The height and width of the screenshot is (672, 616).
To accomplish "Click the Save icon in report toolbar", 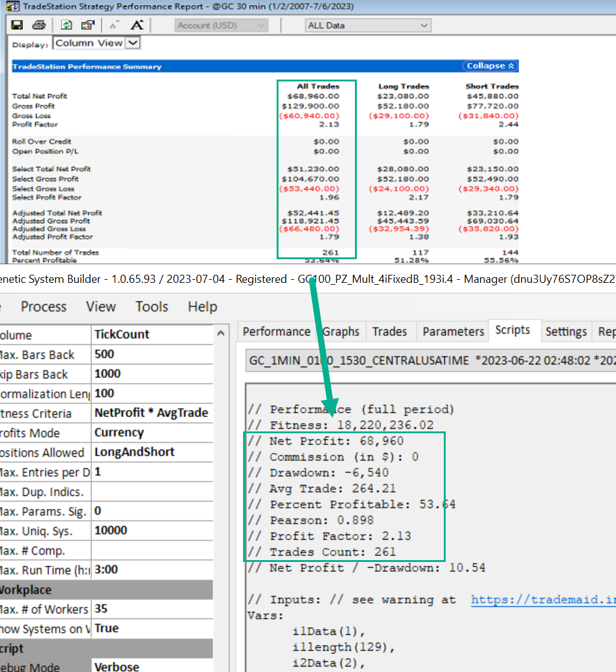I will 17,25.
